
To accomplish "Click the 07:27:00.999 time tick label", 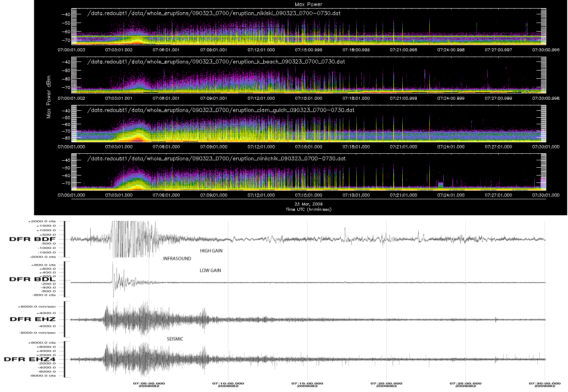I will click(498, 98).
